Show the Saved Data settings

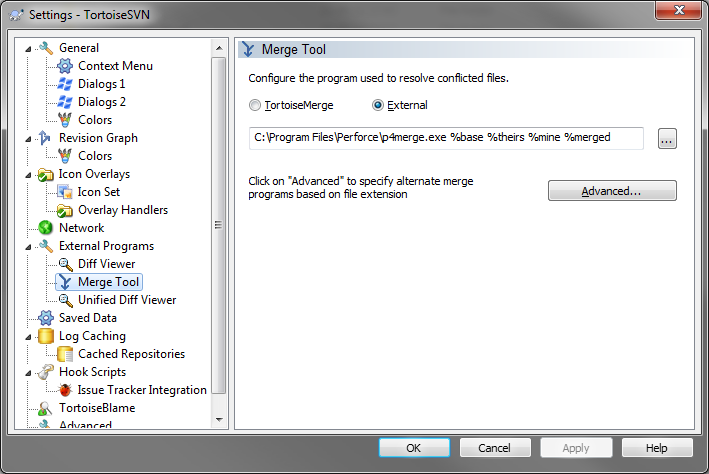[x=88, y=318]
